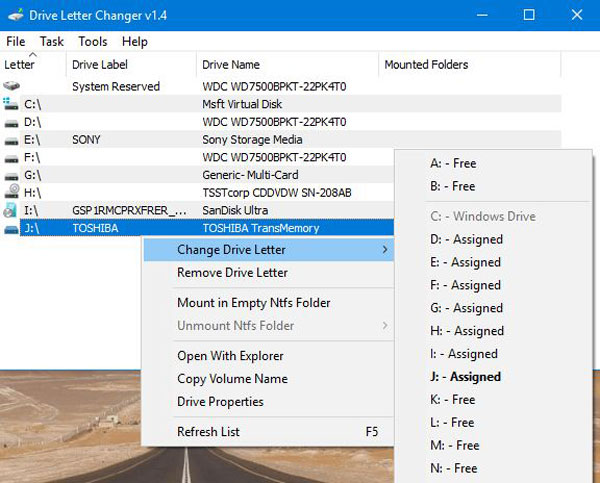
Task: Click Drive Properties in context menu
Action: click(220, 402)
